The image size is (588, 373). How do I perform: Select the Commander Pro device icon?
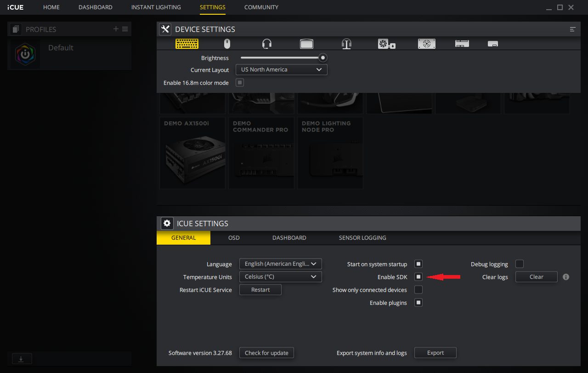click(x=462, y=44)
